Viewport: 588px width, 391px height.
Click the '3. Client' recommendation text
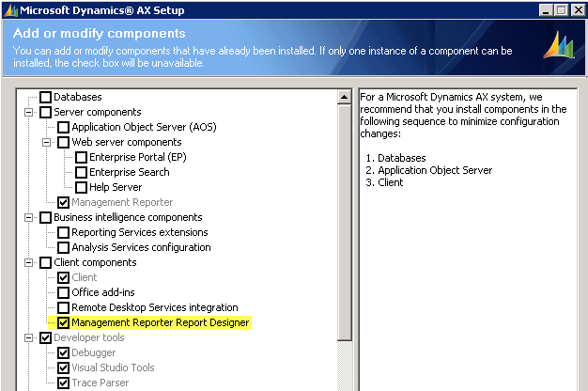[384, 182]
